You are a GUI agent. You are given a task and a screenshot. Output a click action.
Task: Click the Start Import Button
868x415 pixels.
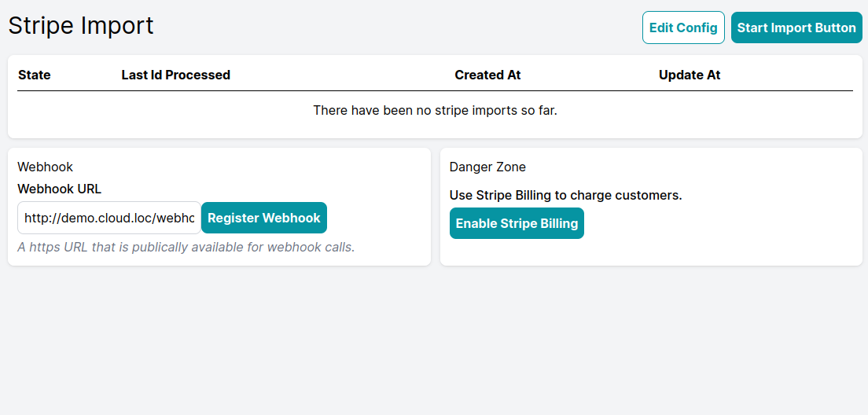796,28
